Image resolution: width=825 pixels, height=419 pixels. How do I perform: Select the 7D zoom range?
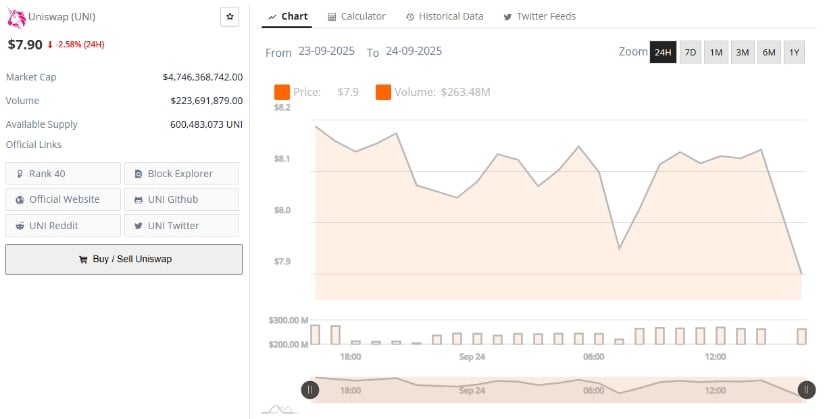pyautogui.click(x=690, y=52)
